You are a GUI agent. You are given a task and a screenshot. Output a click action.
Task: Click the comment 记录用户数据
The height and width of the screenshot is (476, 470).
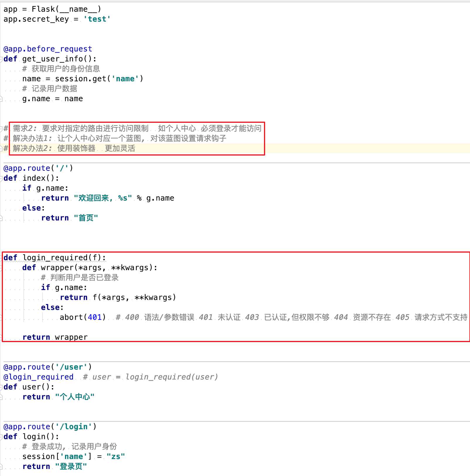pyautogui.click(x=50, y=89)
